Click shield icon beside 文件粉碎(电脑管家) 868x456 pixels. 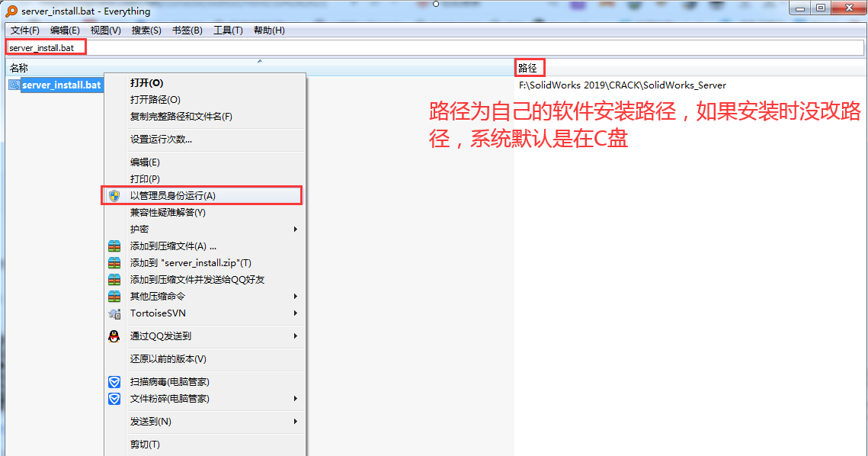point(114,398)
